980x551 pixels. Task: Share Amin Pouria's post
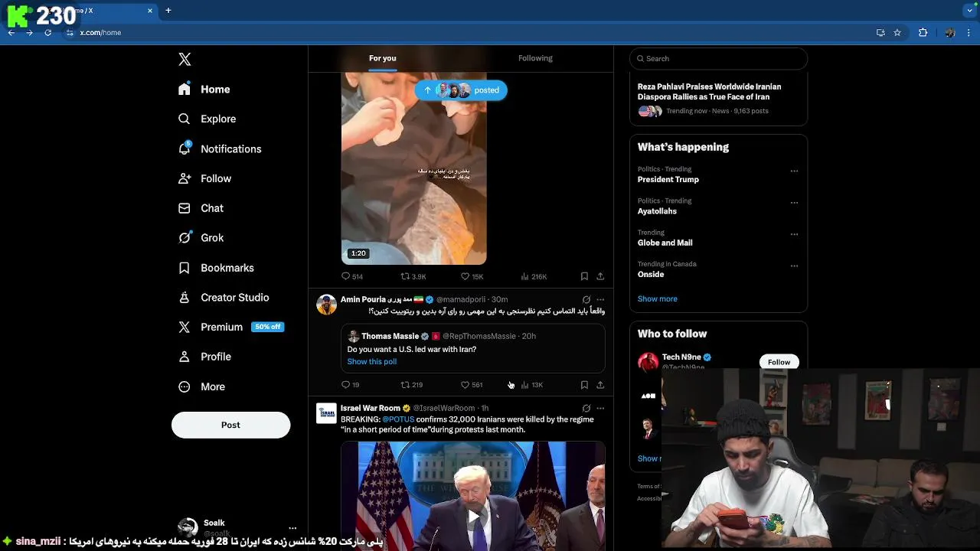[x=600, y=385]
